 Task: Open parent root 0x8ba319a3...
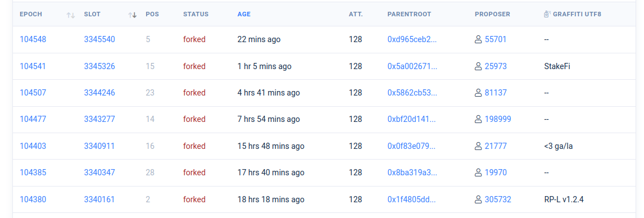(412, 173)
